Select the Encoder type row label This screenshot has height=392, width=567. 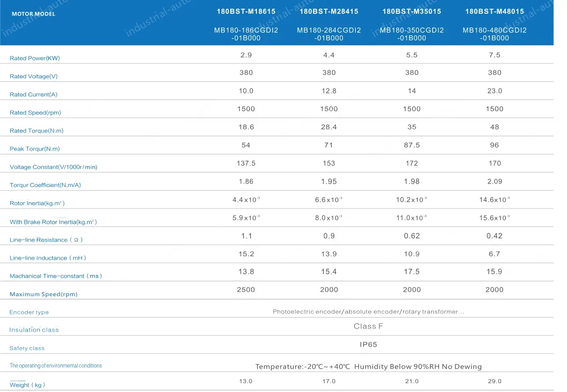click(29, 312)
